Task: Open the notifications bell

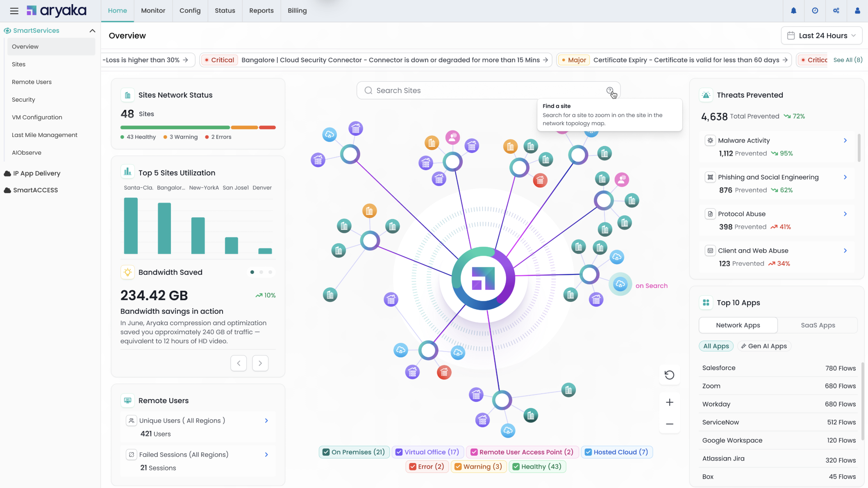Action: 794,11
